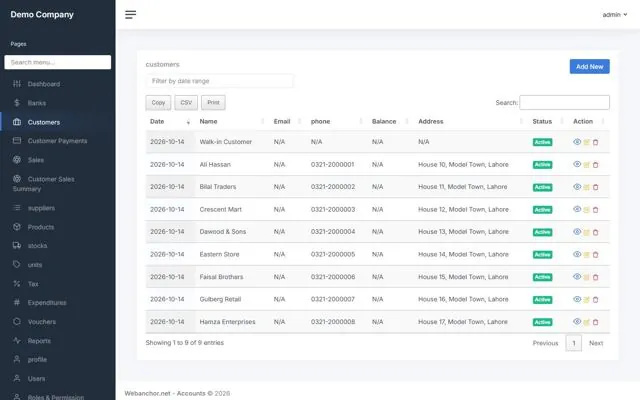Screen dimensions: 640x400
Task: Delete Walk-in Customer trash icon
Action: 596,142
